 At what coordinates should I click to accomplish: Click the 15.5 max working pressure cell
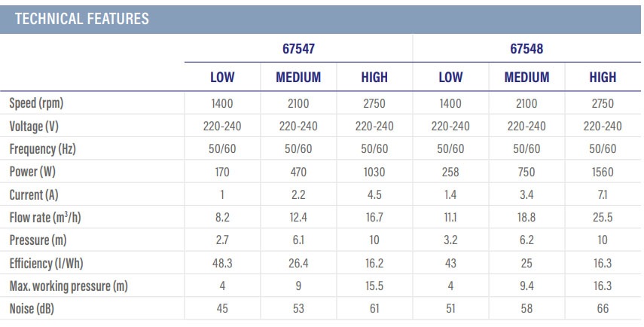click(374, 286)
